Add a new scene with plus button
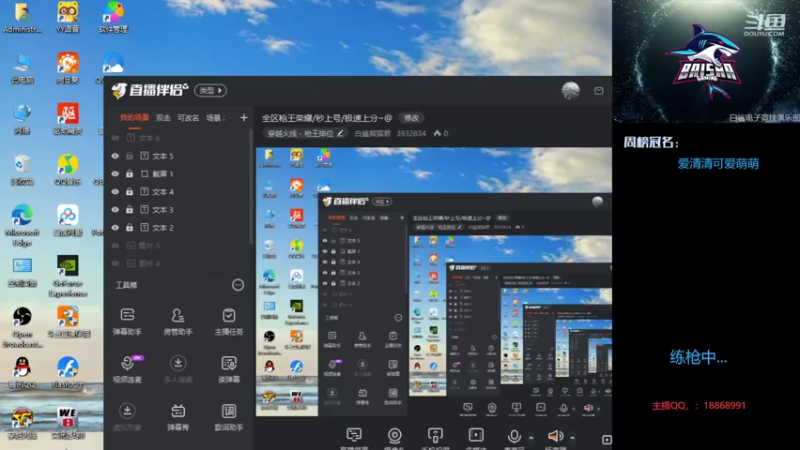This screenshot has height=450, width=800. 244,118
